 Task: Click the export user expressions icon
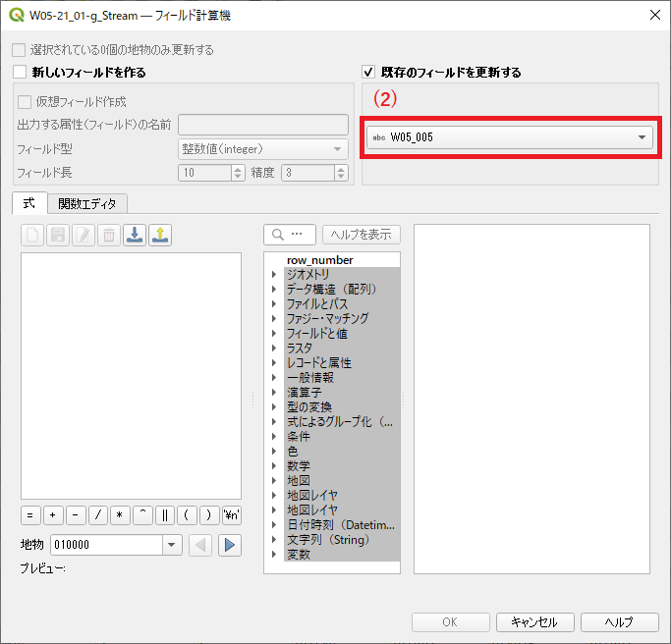(x=160, y=235)
